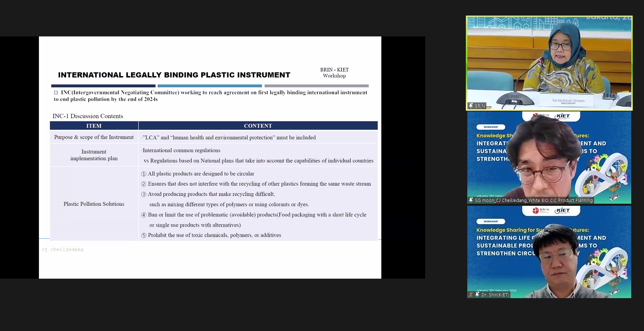The height and width of the screenshot is (331, 644).
Task: Click Dr. Shin's muted microphone icon
Action: [471, 294]
